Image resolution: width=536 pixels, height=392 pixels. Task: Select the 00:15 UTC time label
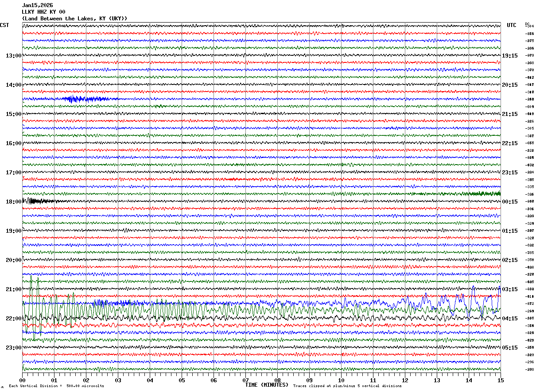pyautogui.click(x=510, y=202)
